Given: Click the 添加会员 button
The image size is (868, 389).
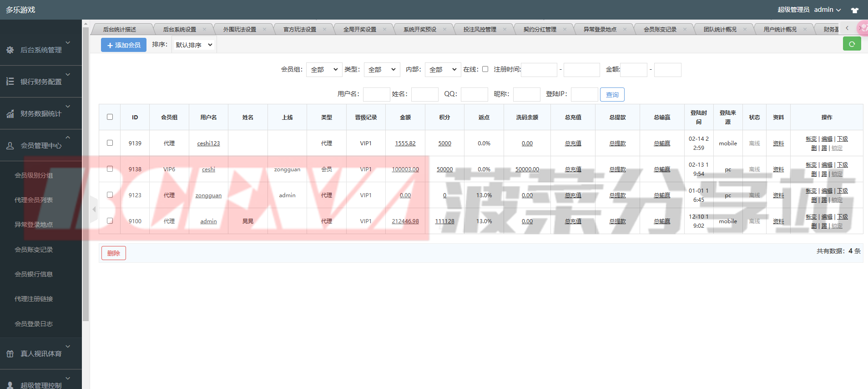Looking at the screenshot, I should point(124,45).
